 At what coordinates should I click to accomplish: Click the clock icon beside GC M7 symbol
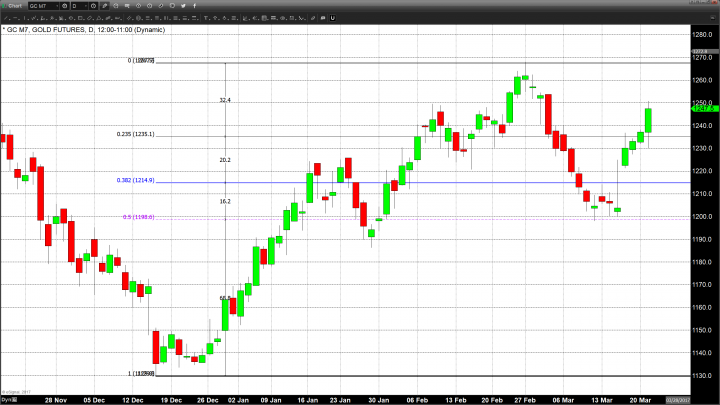coord(64,6)
